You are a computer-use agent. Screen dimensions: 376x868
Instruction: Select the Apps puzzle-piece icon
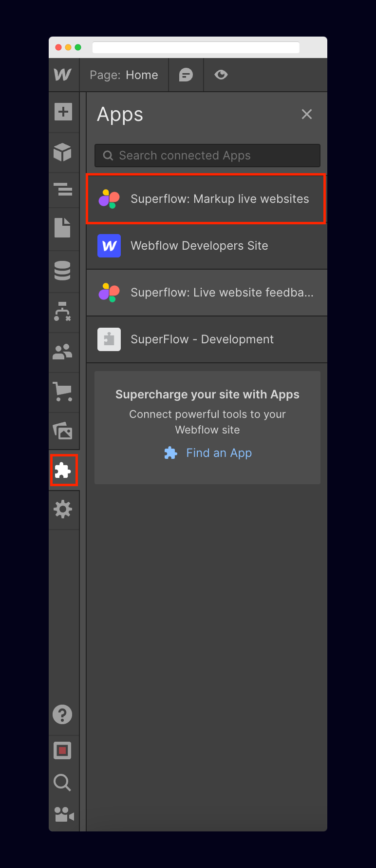coord(63,470)
